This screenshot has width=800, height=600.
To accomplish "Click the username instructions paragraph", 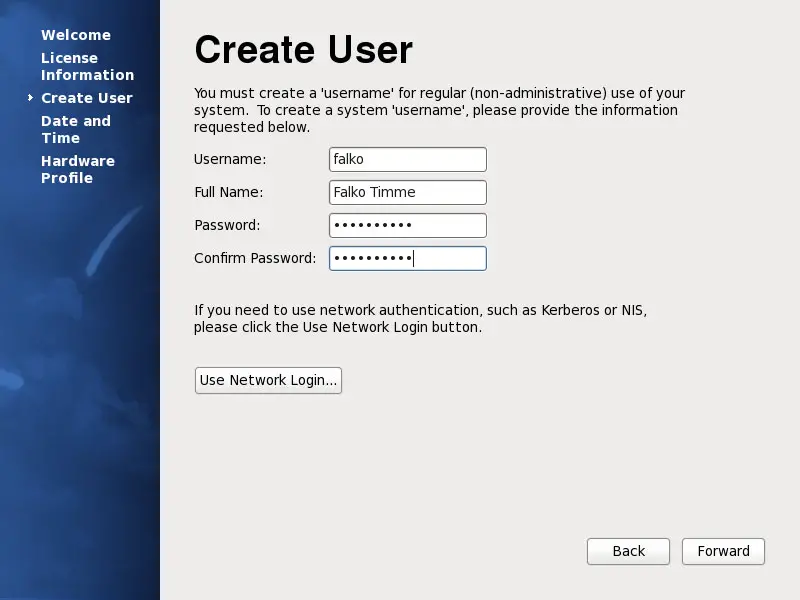I will (438, 110).
